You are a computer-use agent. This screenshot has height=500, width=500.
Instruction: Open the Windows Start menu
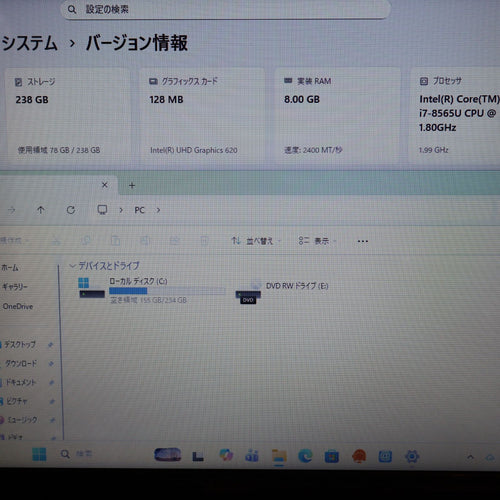tap(39, 454)
